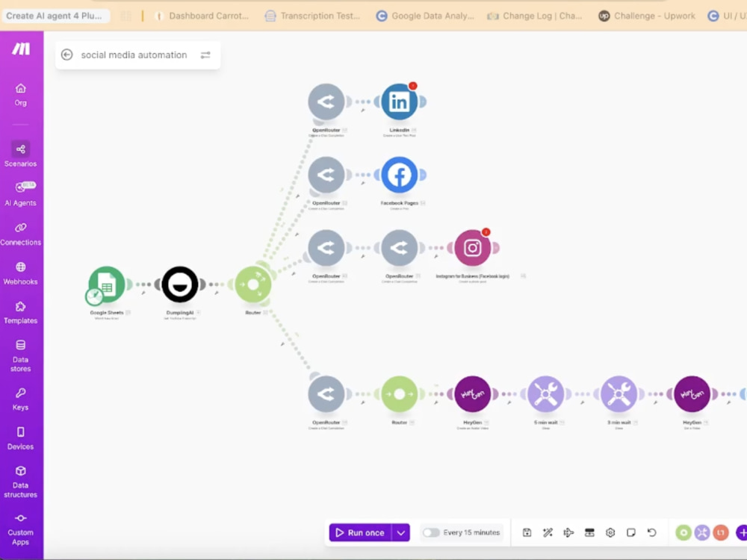747x560 pixels.
Task: Click the purple tools favorite circle
Action: [x=702, y=532]
